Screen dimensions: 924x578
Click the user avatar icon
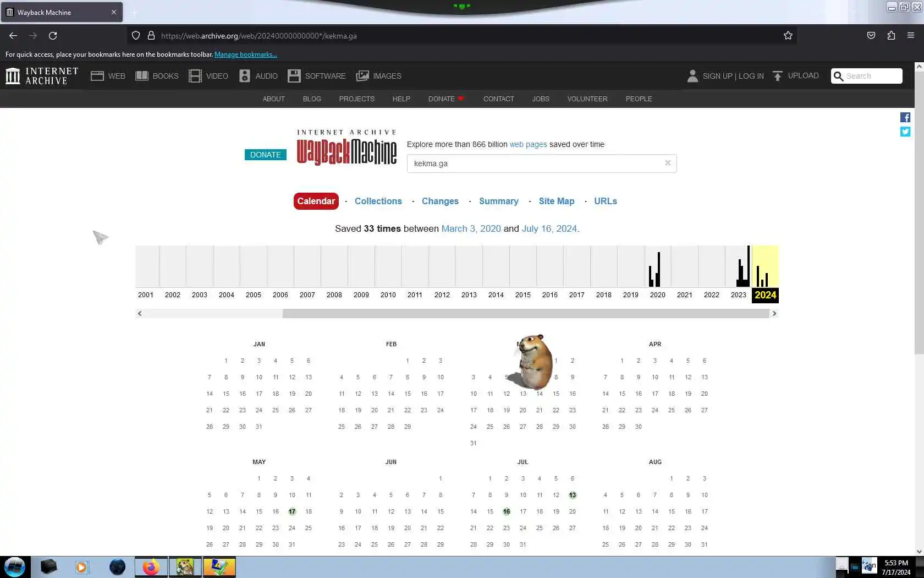click(692, 76)
